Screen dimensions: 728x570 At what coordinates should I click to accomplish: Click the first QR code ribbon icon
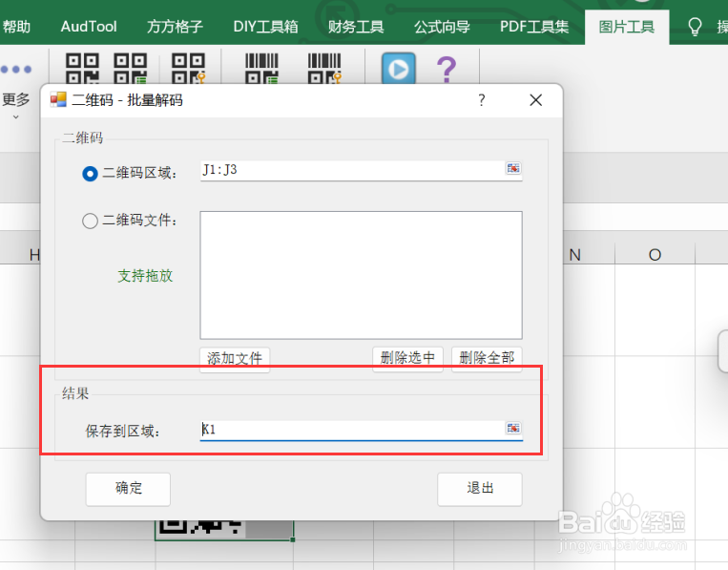[x=82, y=68]
